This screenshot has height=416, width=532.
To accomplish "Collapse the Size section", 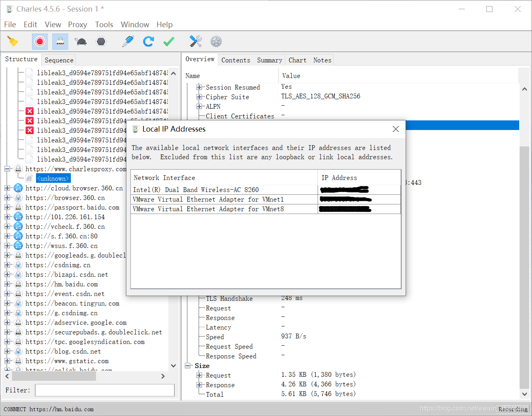I will point(188,366).
